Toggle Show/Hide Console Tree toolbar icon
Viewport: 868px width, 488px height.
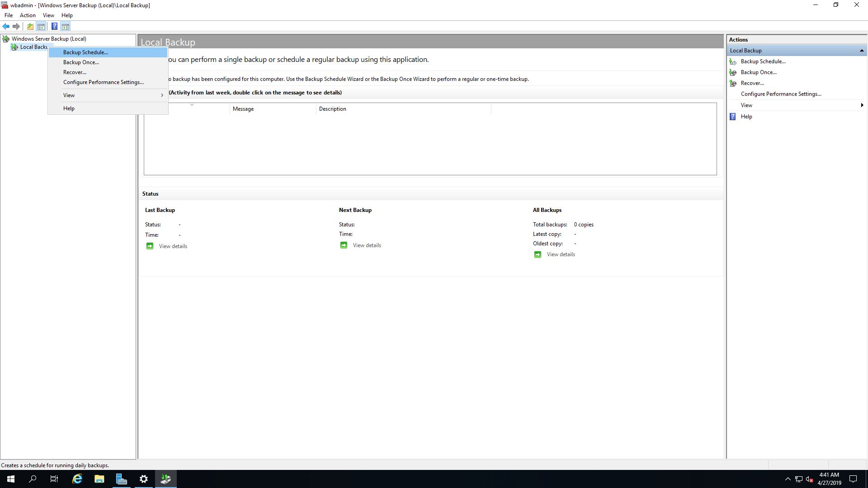tap(41, 26)
